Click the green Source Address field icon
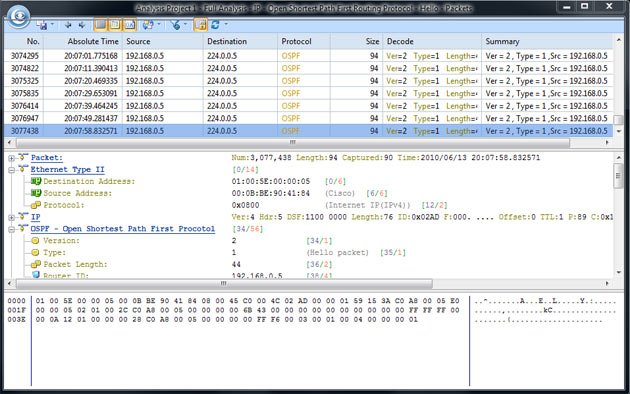 tap(36, 193)
